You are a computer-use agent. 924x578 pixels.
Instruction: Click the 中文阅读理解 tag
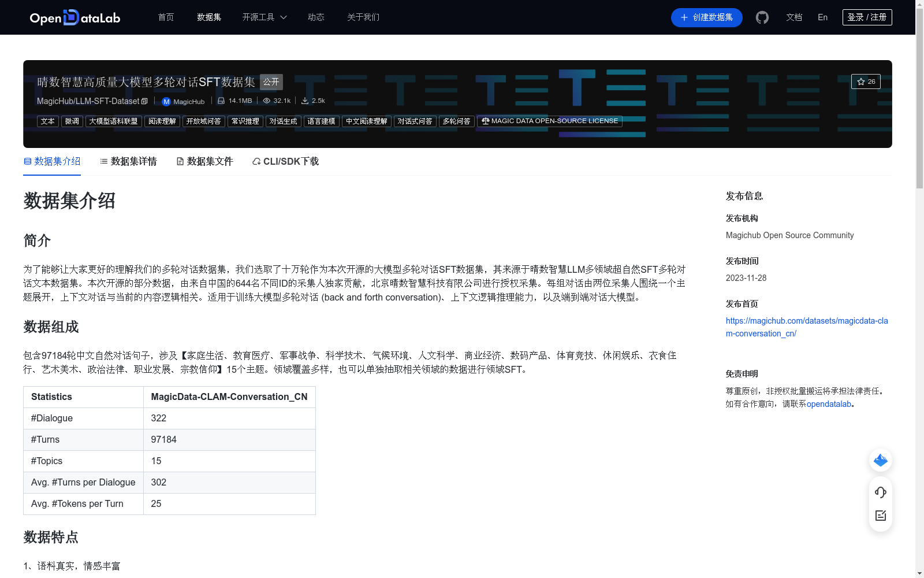click(x=367, y=121)
